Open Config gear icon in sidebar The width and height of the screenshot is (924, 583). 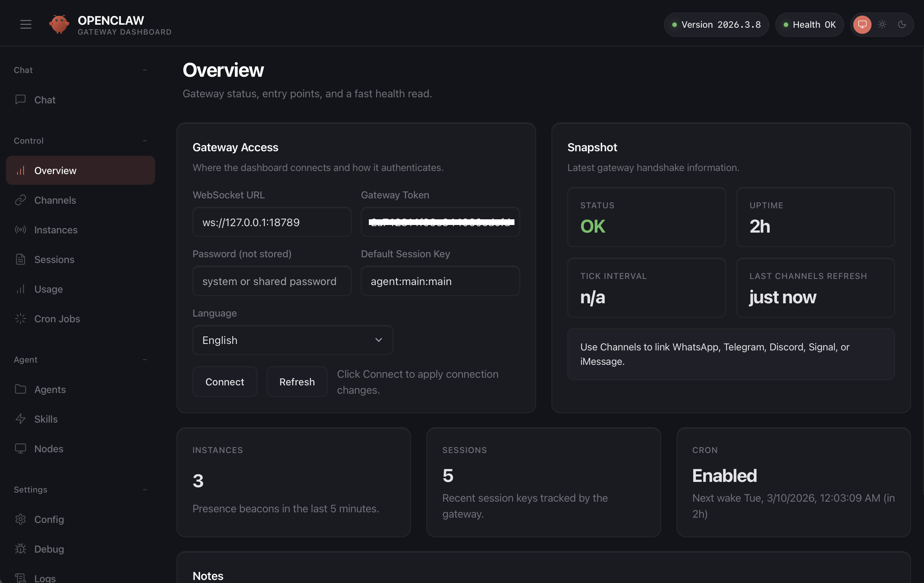(20, 519)
